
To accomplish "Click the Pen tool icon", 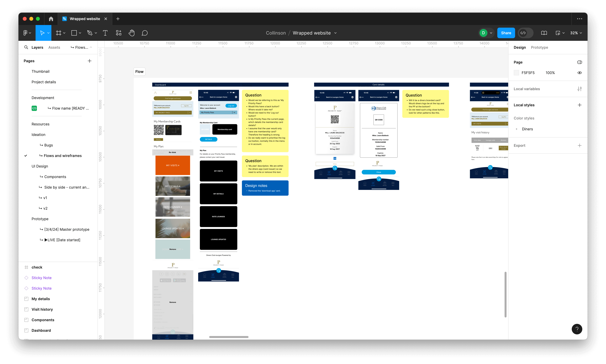I will (x=90, y=33).
